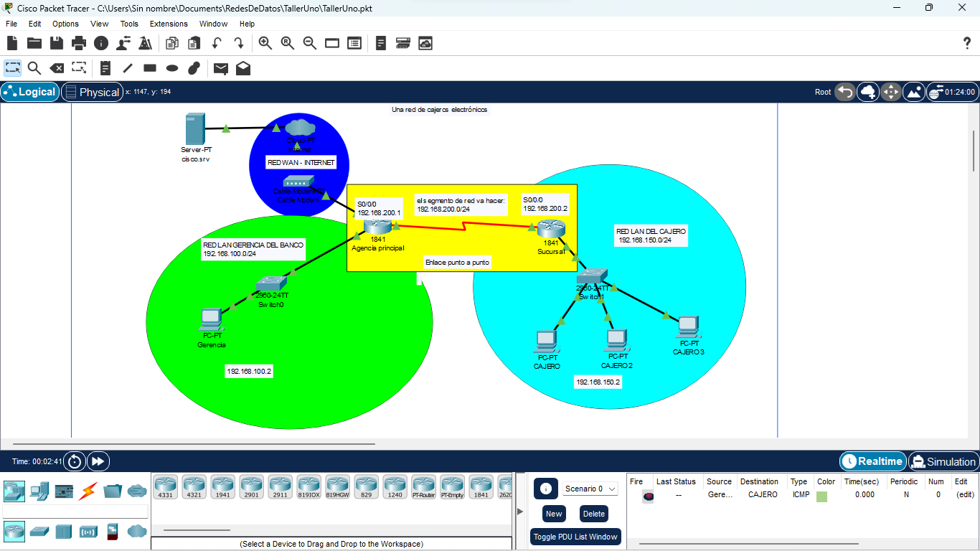Switch to Simulation mode

point(943,461)
